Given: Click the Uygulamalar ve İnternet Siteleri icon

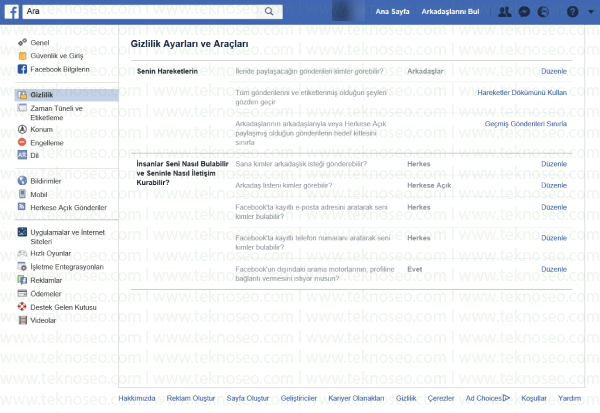Looking at the screenshot, I should (x=23, y=232).
